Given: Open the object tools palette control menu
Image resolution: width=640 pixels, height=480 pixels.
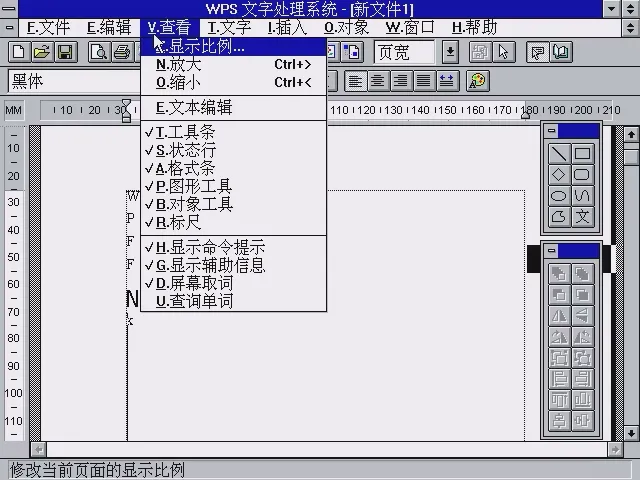Looking at the screenshot, I should pyautogui.click(x=552, y=251).
